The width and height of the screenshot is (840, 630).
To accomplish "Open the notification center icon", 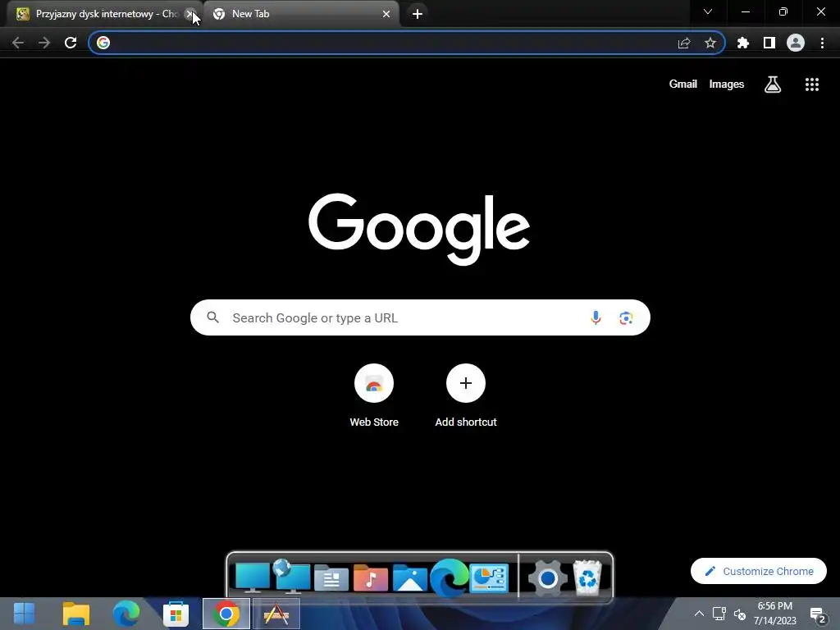I will 818,615.
